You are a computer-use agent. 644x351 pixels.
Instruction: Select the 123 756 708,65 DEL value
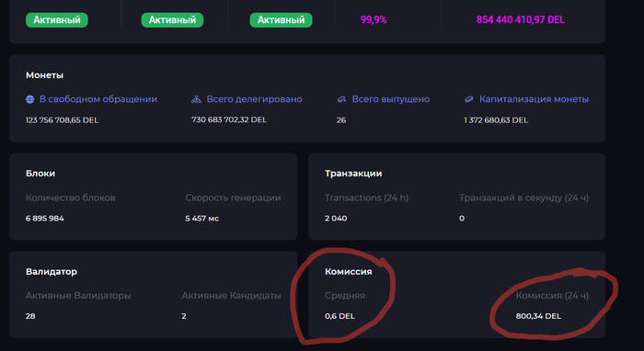[62, 120]
